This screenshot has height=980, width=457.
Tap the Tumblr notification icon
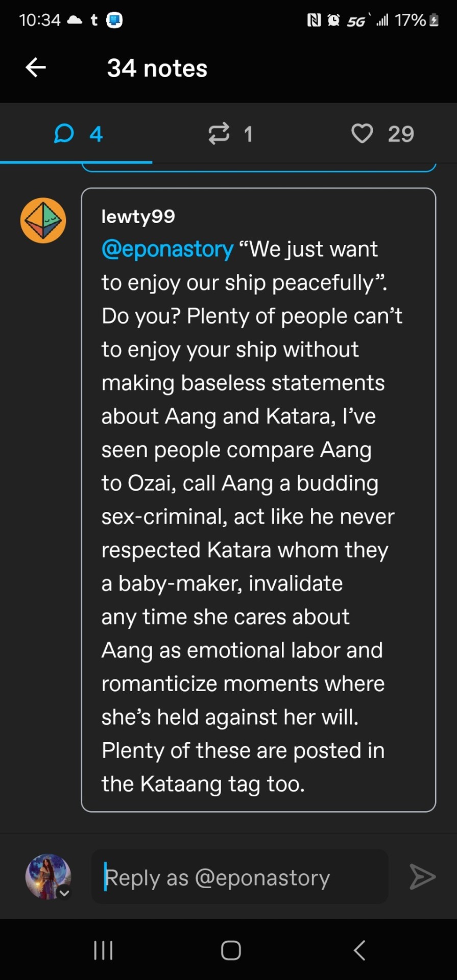coord(94,20)
